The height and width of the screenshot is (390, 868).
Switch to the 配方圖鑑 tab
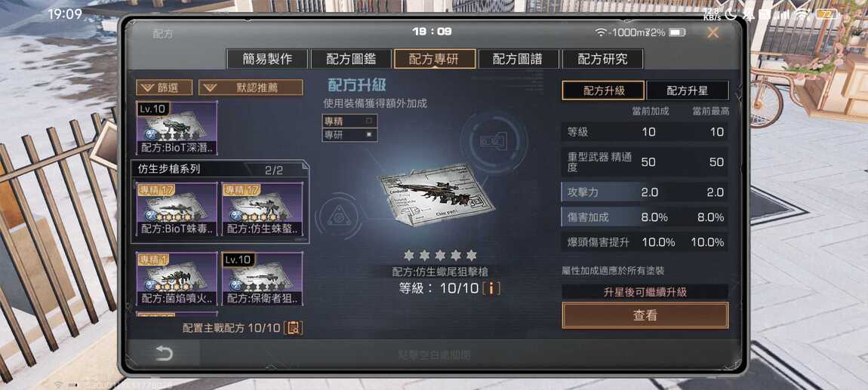(350, 59)
